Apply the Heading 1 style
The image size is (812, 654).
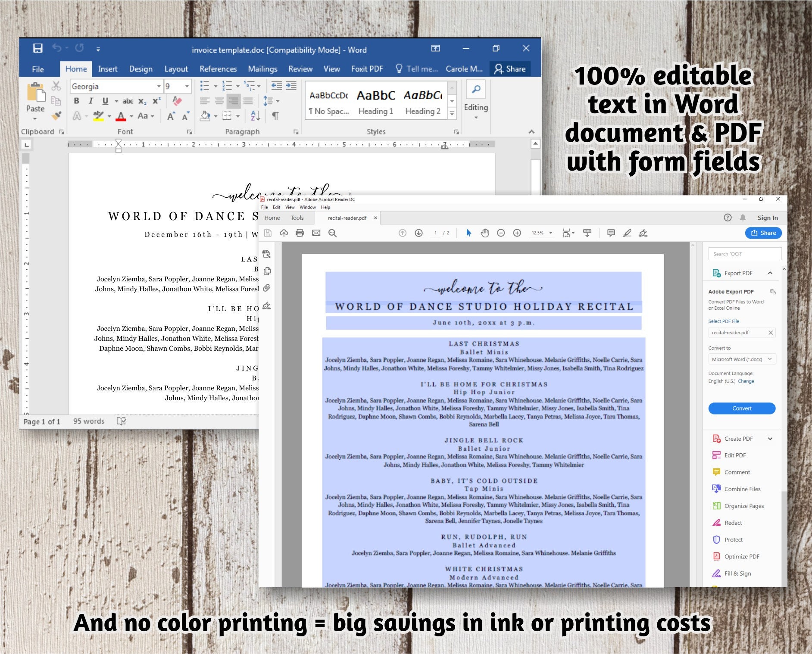pos(376,103)
